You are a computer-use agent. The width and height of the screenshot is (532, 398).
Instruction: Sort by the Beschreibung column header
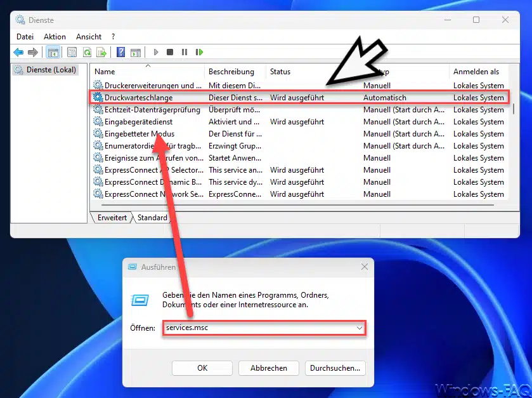[x=235, y=72]
